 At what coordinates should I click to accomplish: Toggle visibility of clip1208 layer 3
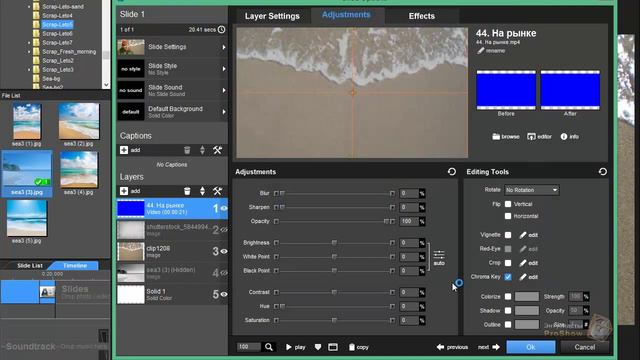pyautogui.click(x=224, y=251)
